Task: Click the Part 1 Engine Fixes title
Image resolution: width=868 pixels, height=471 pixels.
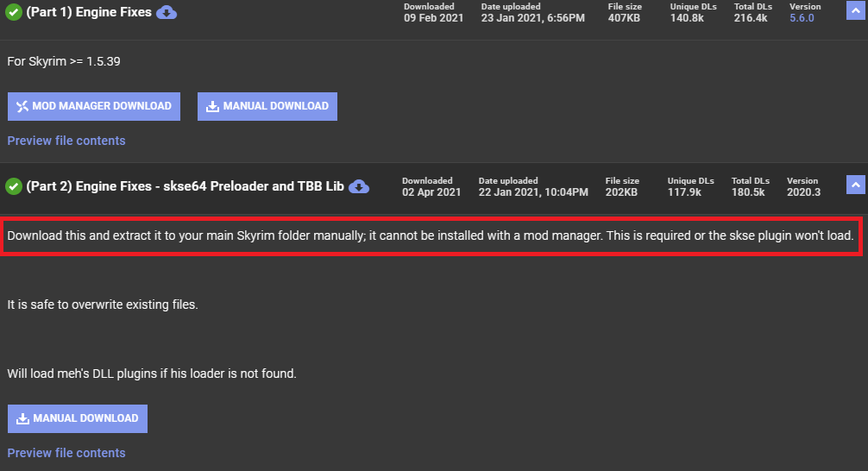Action: (x=89, y=12)
